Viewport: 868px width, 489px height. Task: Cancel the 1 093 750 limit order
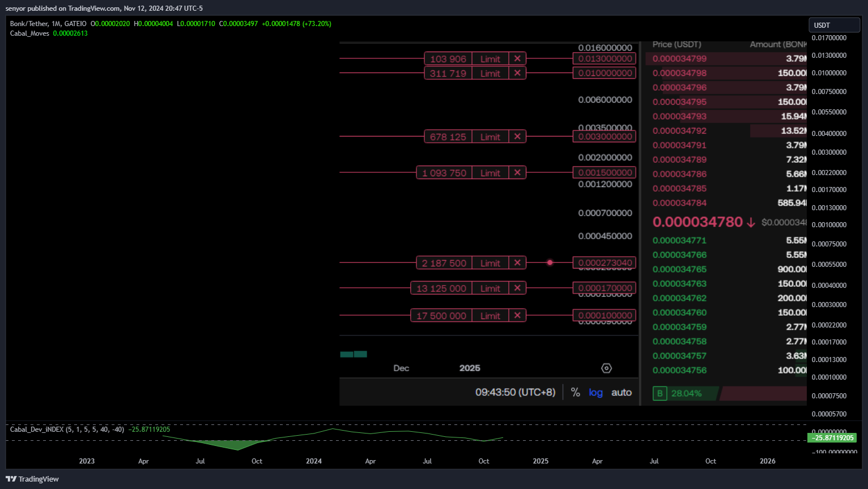coord(517,173)
